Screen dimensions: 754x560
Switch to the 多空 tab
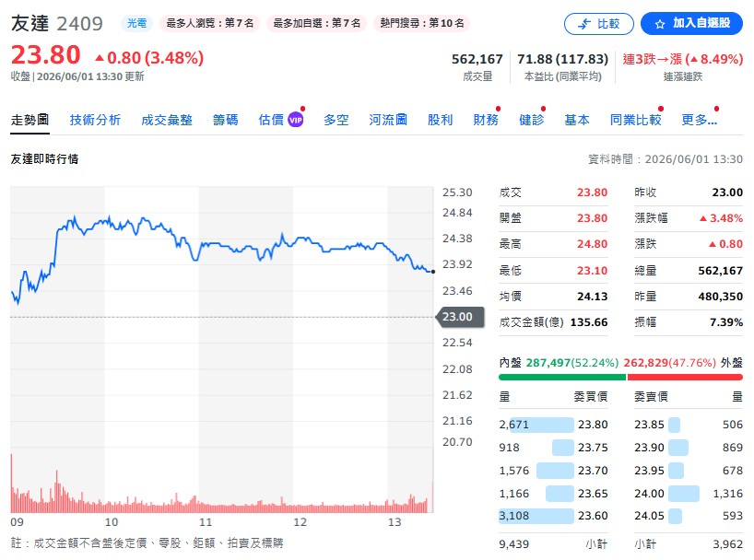point(336,120)
